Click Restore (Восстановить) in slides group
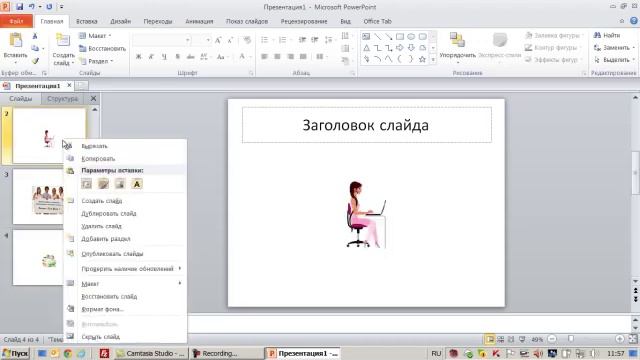Viewport: 640px width, 360px height. point(102,49)
